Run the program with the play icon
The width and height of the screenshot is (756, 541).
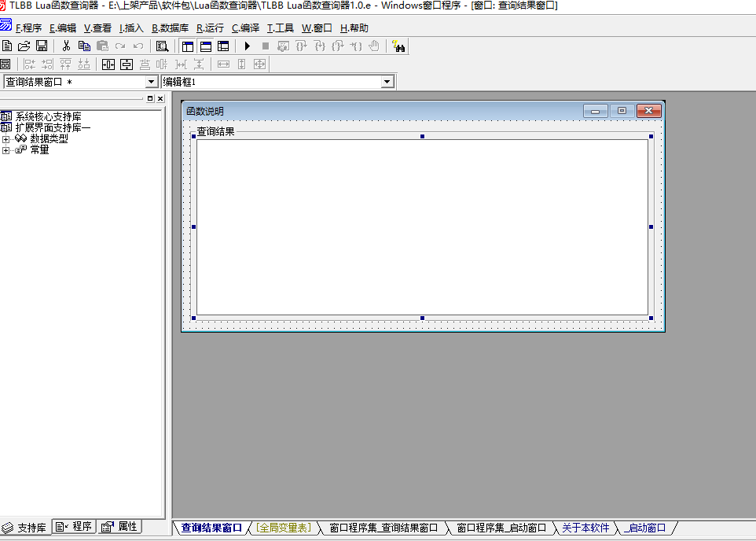[248, 46]
